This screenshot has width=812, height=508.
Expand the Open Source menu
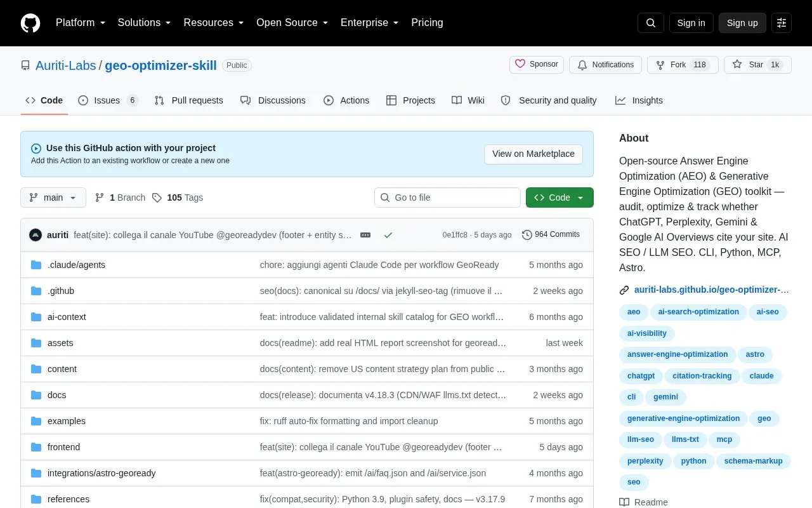[x=292, y=23]
